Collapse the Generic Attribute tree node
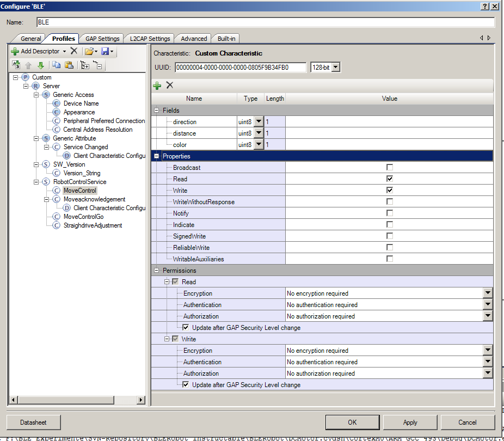Screen dimensions: 504x441 coord(36,138)
